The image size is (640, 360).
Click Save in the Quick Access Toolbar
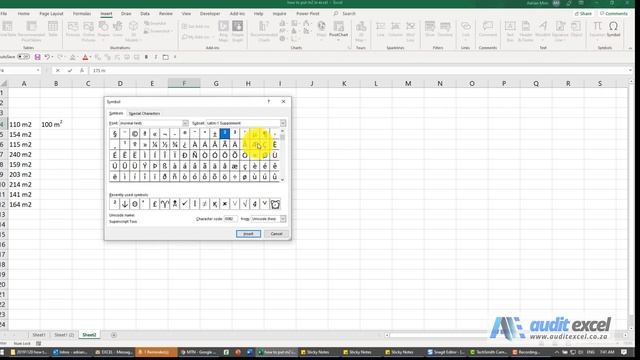pos(38,57)
